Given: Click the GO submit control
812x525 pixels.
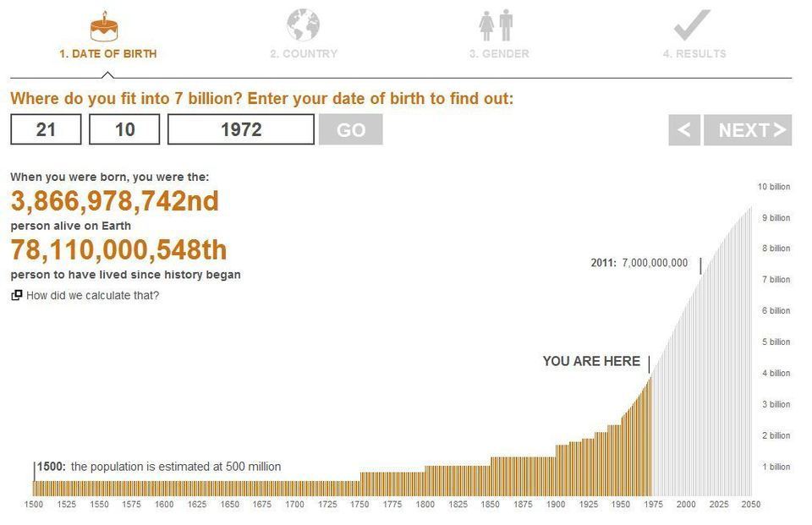Looking at the screenshot, I should (x=350, y=129).
